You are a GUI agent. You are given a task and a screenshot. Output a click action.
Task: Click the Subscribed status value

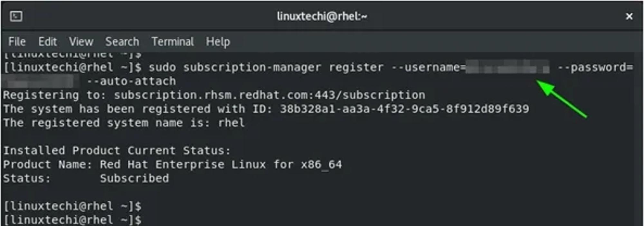coord(134,179)
